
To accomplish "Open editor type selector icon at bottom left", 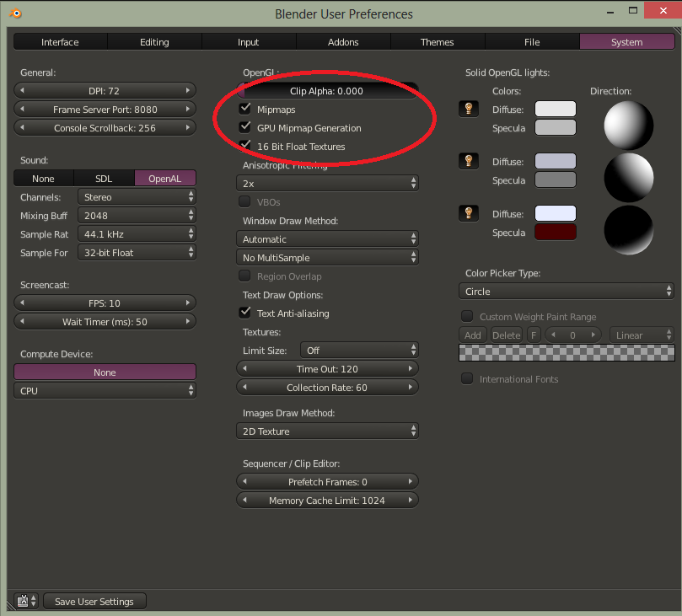I will 27,601.
